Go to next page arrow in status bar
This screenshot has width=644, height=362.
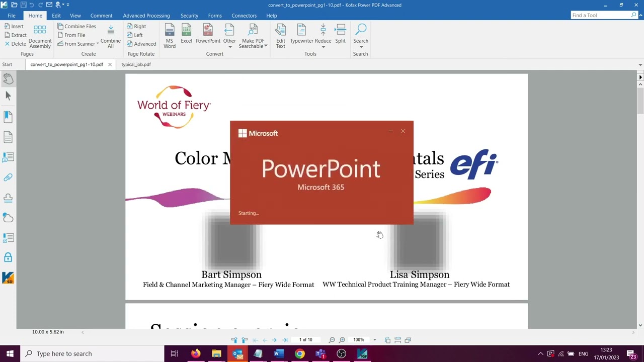274,340
